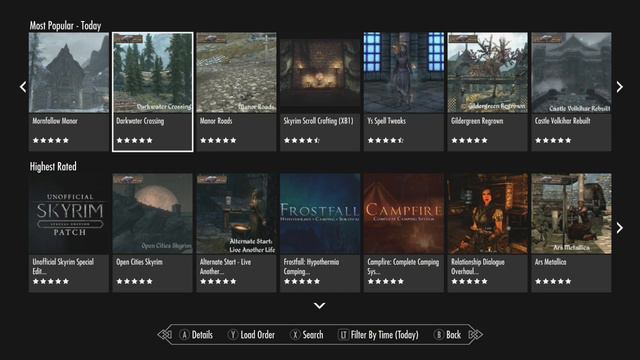The height and width of the screenshot is (360, 640).
Task: Select the Gildergreen Regrown thumbnail
Action: 487,73
